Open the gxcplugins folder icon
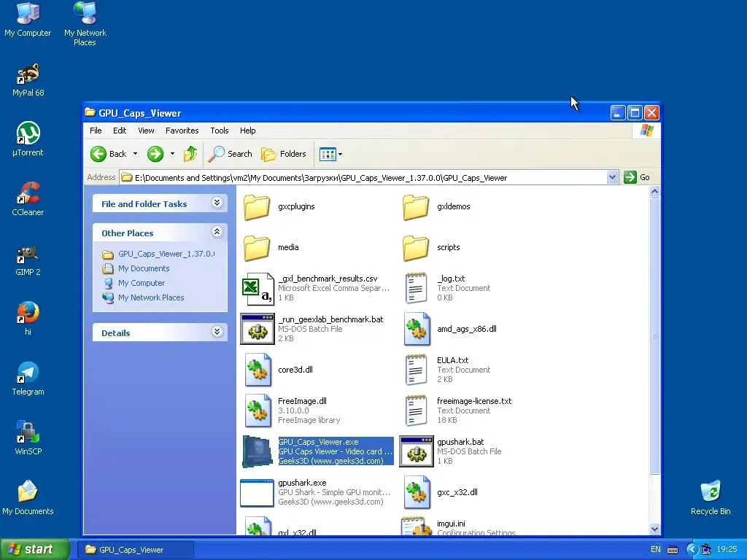The height and width of the screenshot is (560, 747). tap(258, 206)
